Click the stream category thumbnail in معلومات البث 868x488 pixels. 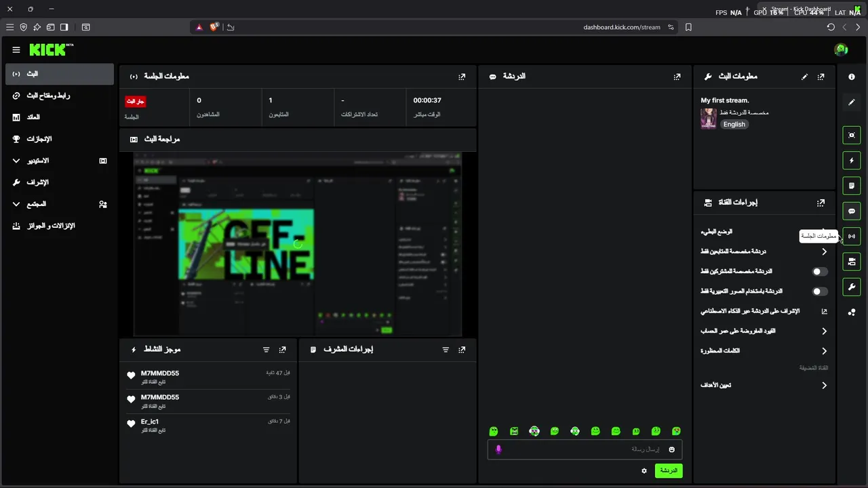tap(709, 119)
